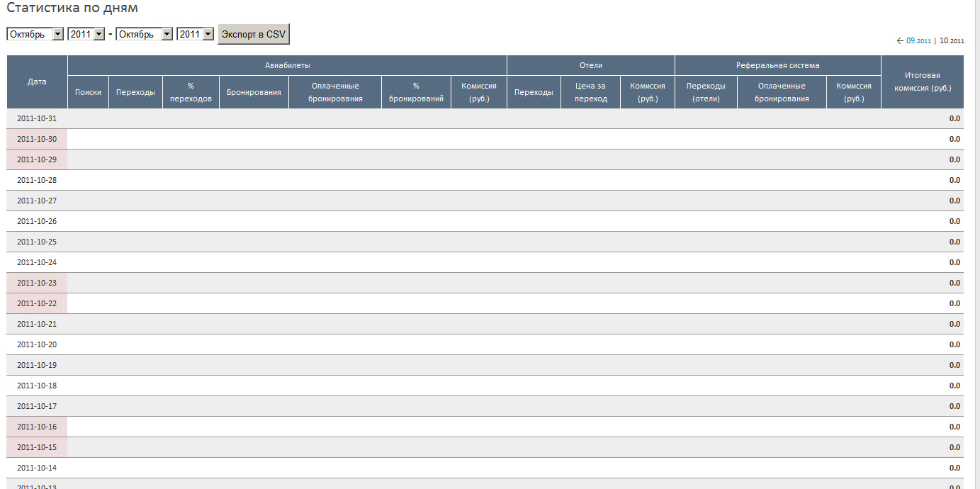The image size is (980, 489).
Task: Select the 2011-10-31 date row
Action: click(485, 118)
